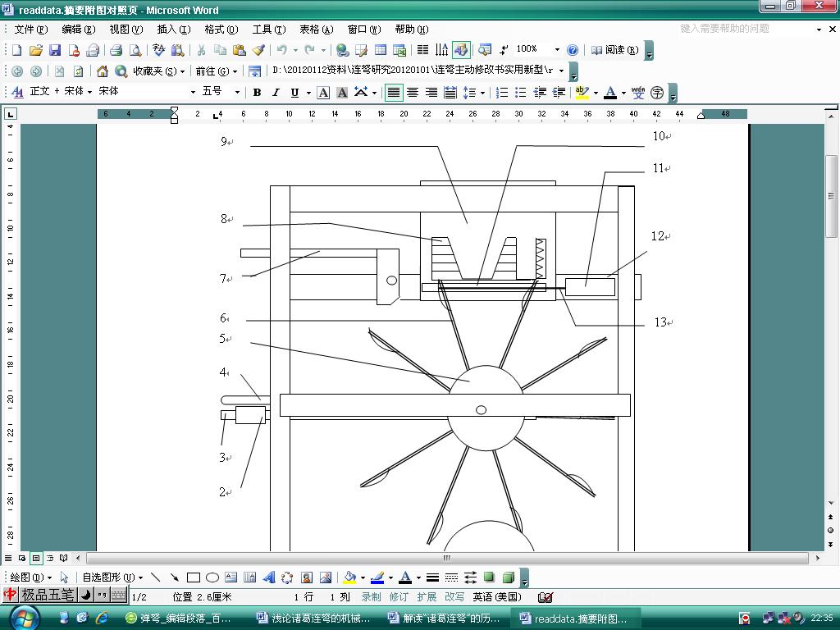
Task: Click the Save floppy disk icon
Action: coord(55,50)
